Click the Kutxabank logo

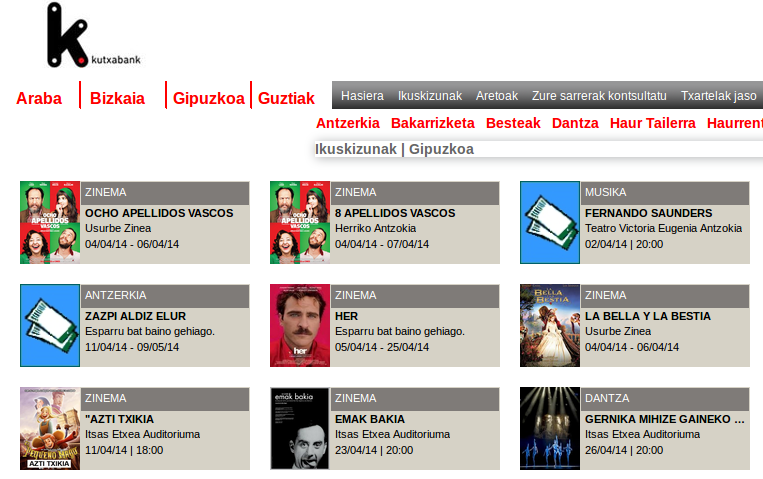[x=93, y=37]
